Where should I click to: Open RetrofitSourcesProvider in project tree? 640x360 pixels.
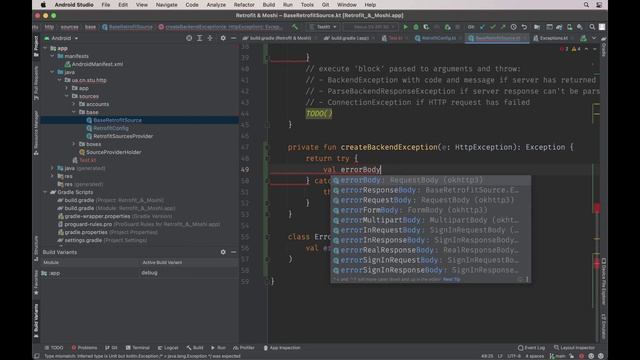pos(123,136)
